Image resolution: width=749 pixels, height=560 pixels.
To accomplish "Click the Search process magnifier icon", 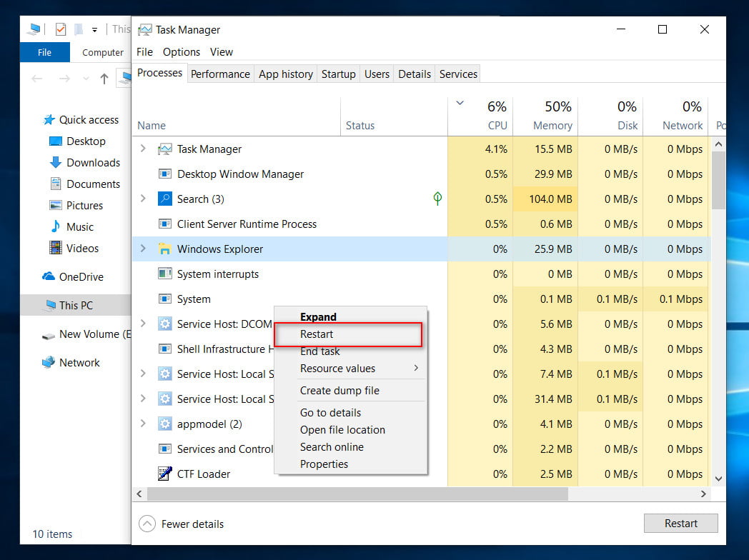I will (165, 199).
